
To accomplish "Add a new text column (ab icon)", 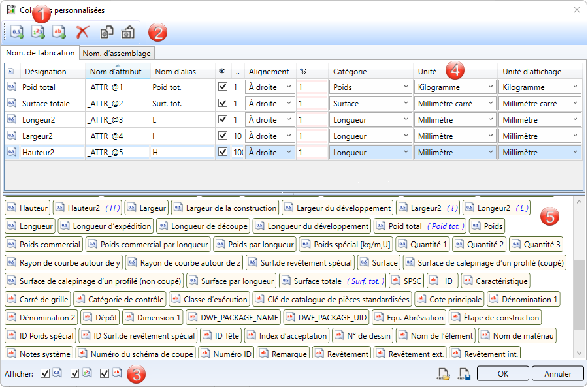I will (59, 32).
